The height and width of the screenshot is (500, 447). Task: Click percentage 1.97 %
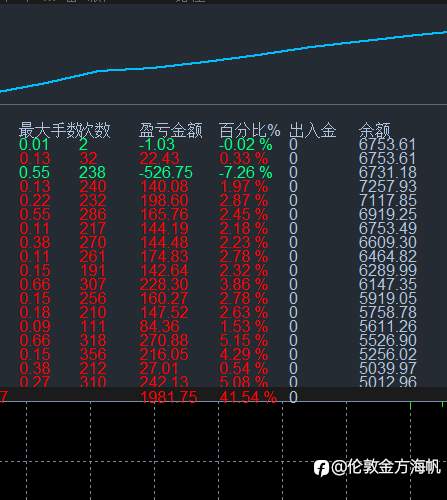[244, 187]
